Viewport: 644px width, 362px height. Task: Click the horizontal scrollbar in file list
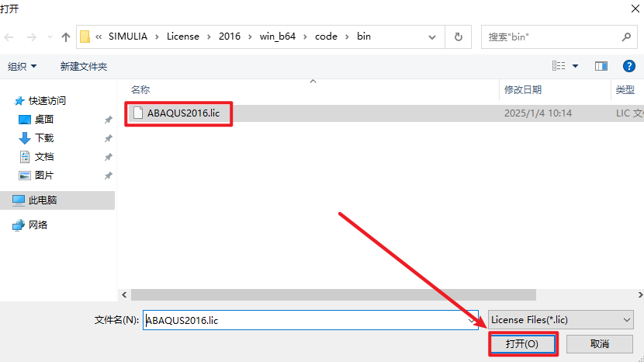click(x=334, y=294)
